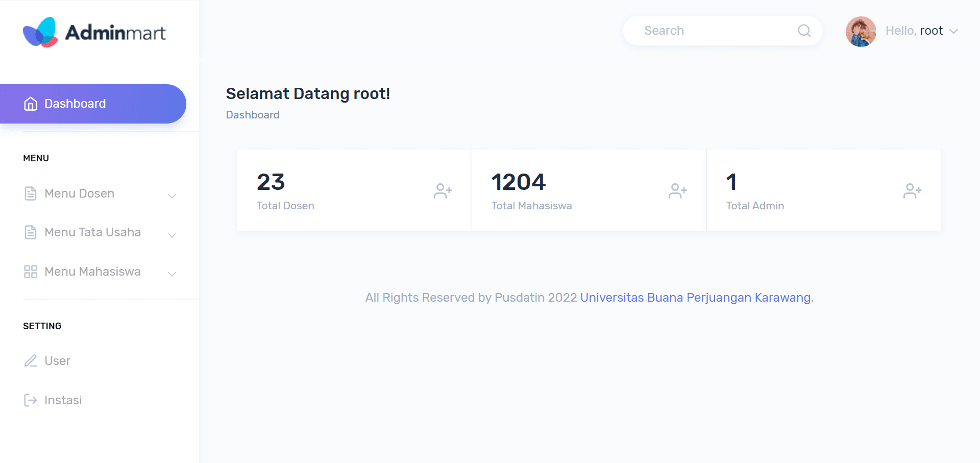
Task: Select Menu Tata Usaha in sidebar
Action: (x=92, y=232)
